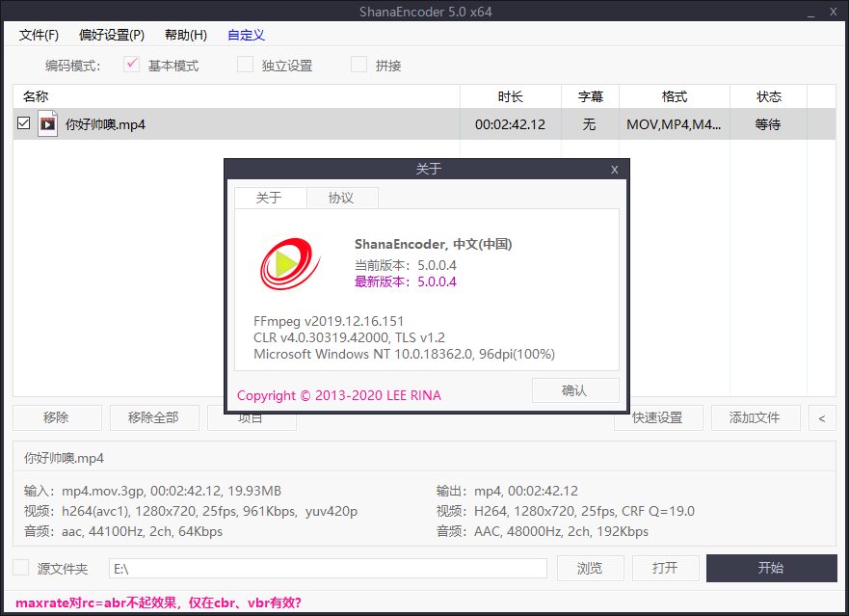Click the 格式 column header
Image resolution: width=849 pixels, height=616 pixels.
pos(675,96)
